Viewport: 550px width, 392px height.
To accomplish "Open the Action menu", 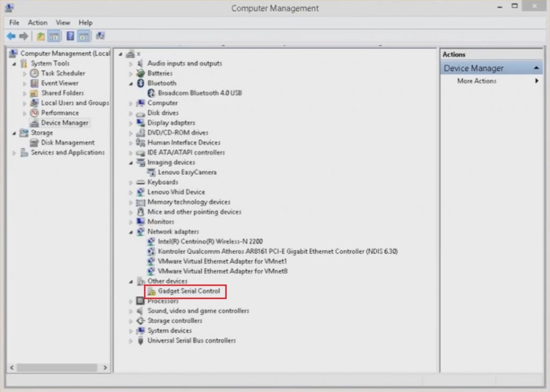I will tap(38, 23).
